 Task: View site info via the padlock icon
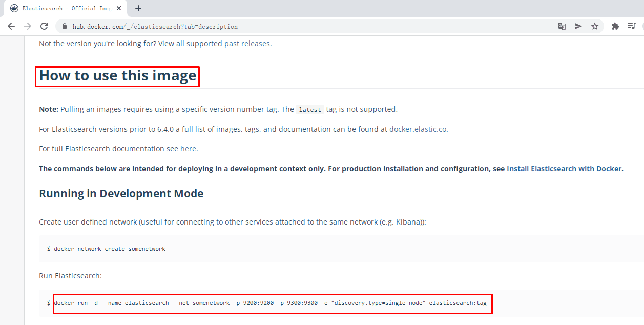[65, 26]
